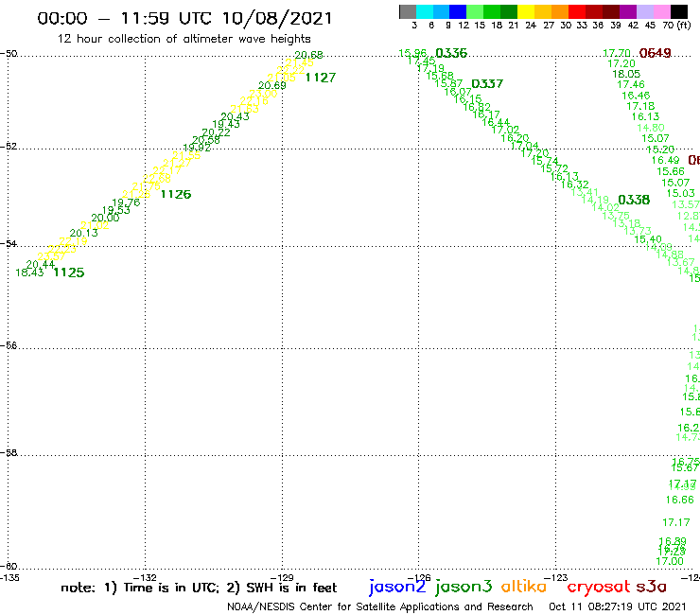Click the latitude axis label '-54'
The image size is (700, 615).
point(9,244)
